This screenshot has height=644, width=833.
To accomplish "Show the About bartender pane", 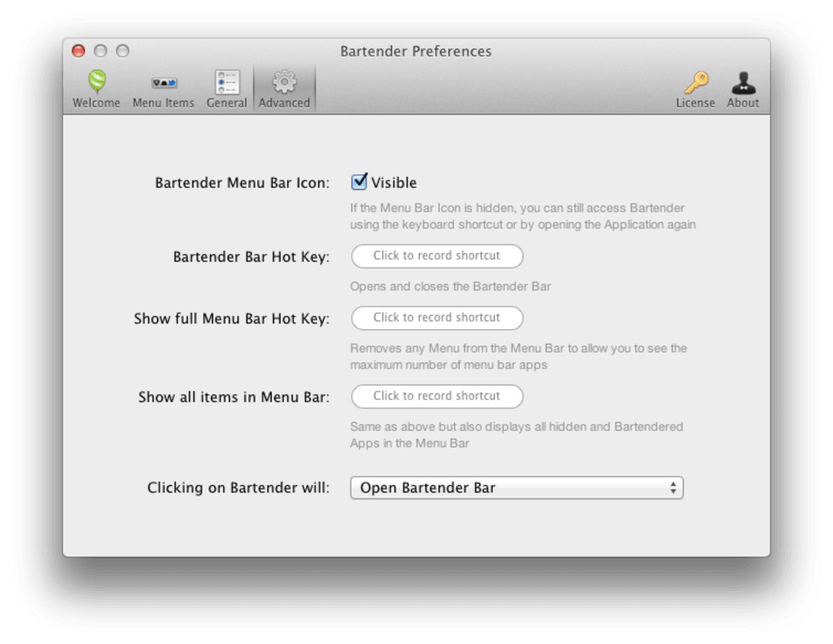I will coord(742,89).
